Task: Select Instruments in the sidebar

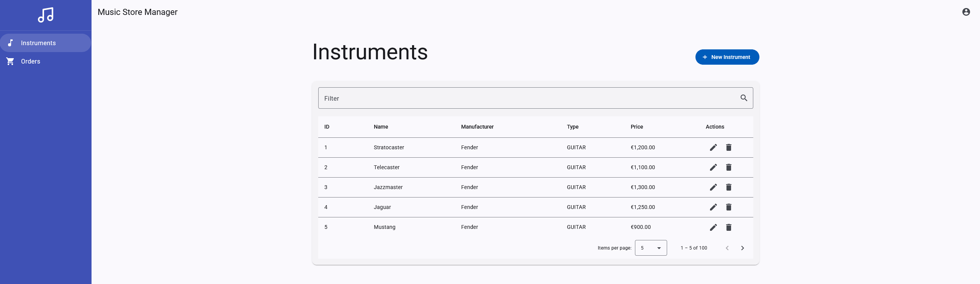Action: click(38, 43)
